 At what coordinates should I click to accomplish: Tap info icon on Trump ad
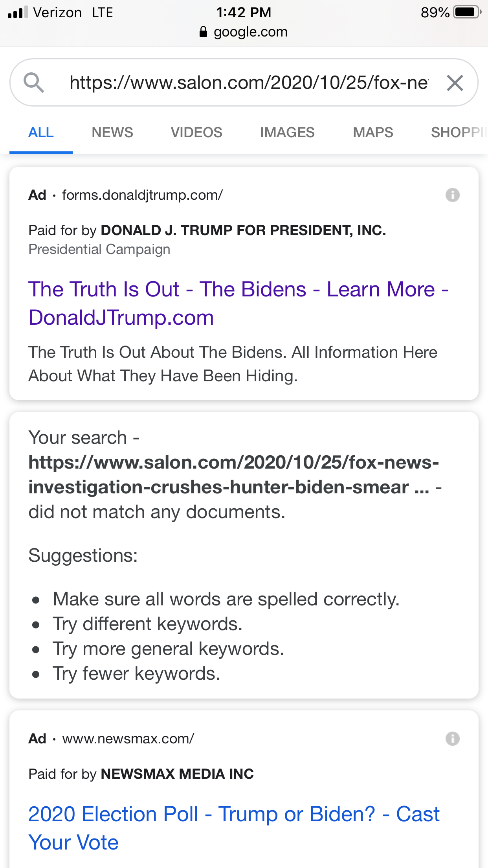[x=452, y=195]
